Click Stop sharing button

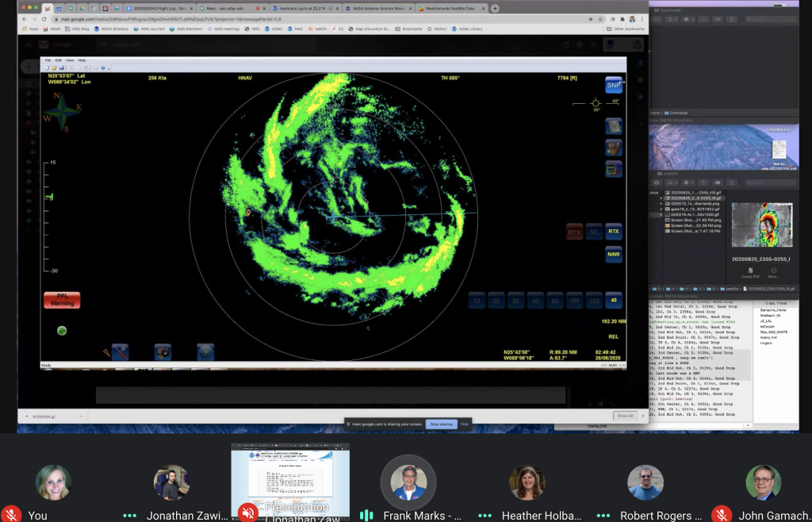pos(441,424)
